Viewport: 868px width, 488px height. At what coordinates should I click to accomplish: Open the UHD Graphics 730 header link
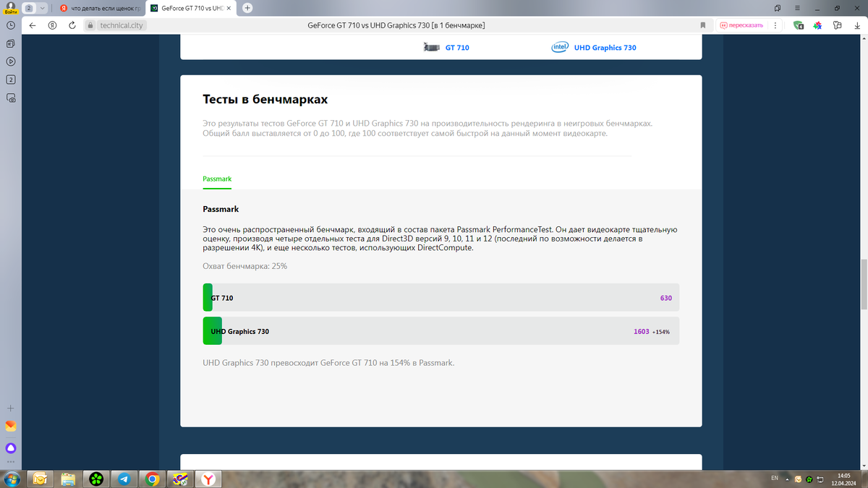point(605,48)
